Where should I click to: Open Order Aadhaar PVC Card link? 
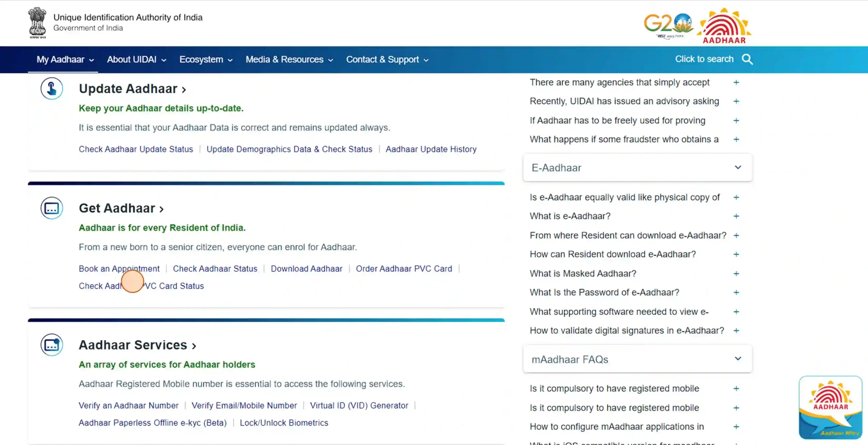[404, 268]
